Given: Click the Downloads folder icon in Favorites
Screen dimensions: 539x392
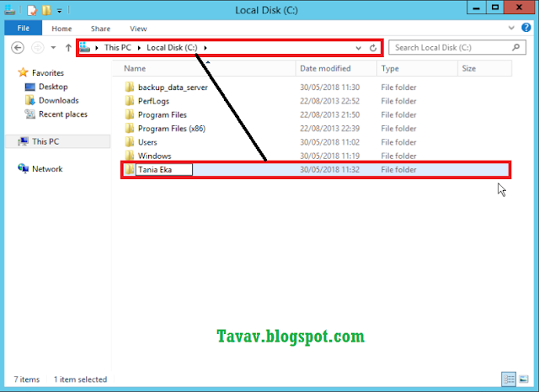Looking at the screenshot, I should click(30, 100).
